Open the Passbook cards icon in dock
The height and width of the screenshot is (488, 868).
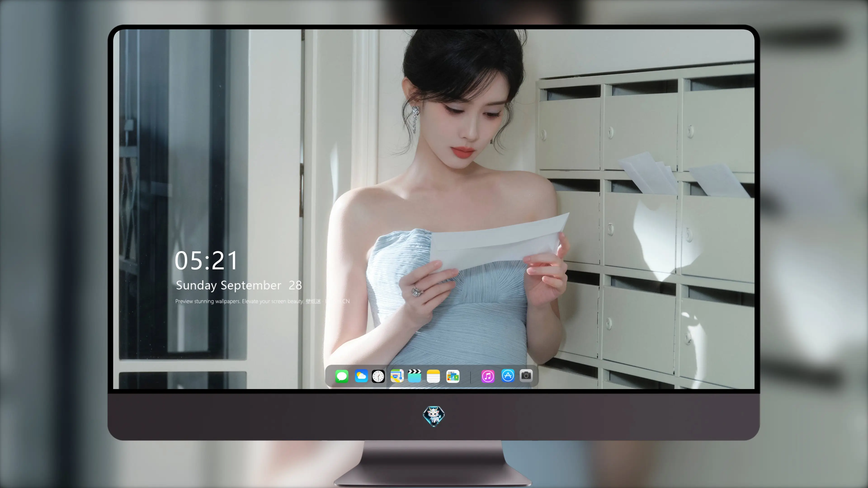[x=453, y=376]
